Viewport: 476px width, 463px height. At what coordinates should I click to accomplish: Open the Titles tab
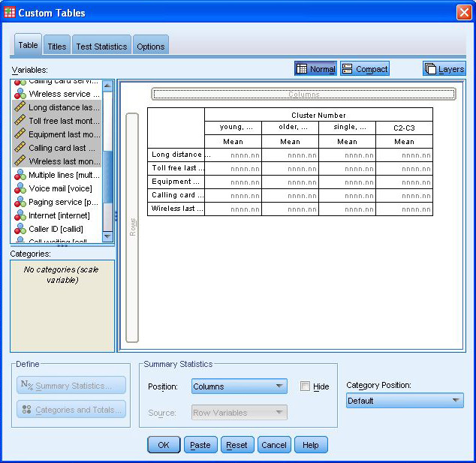tap(57, 46)
